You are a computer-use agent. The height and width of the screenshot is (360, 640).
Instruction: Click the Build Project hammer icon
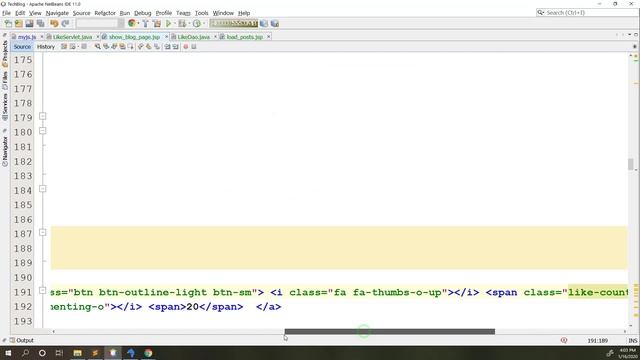pyautogui.click(x=145, y=24)
